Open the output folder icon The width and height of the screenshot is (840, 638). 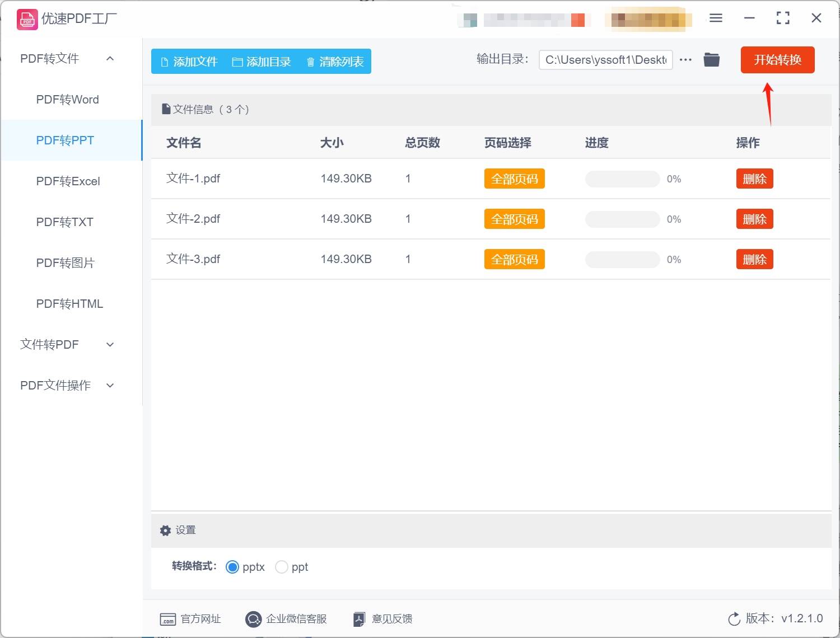pos(711,59)
